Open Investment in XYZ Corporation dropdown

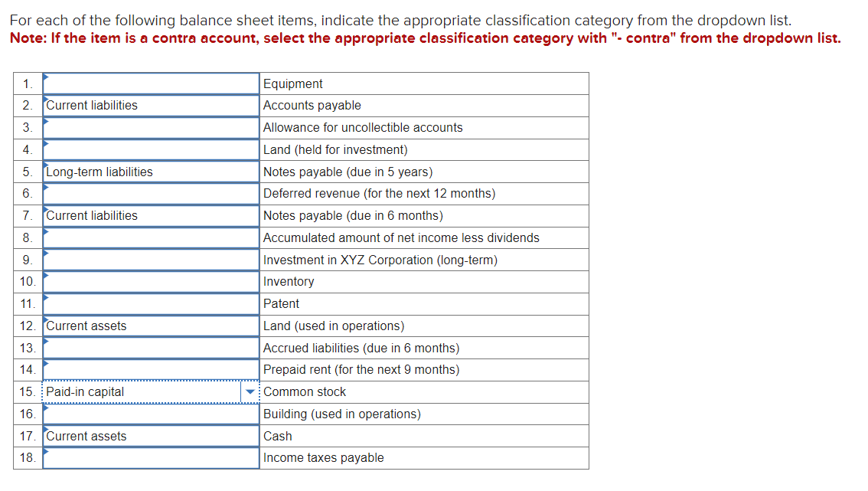pos(149,260)
